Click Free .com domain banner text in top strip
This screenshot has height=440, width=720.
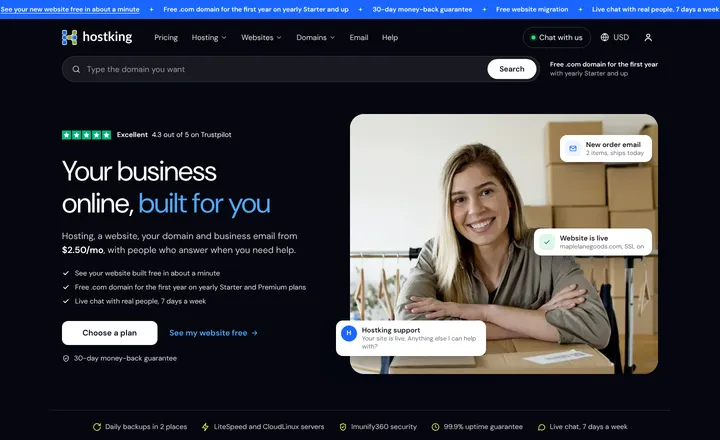(256, 9)
